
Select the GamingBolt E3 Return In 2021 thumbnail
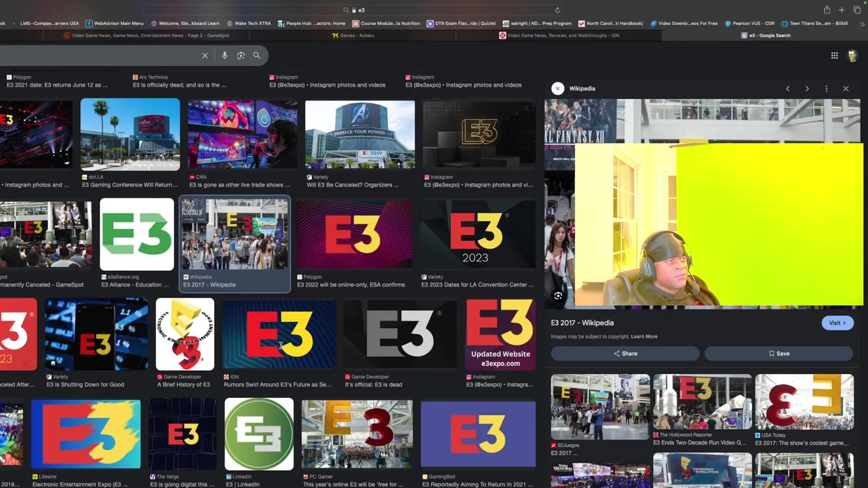(x=477, y=434)
